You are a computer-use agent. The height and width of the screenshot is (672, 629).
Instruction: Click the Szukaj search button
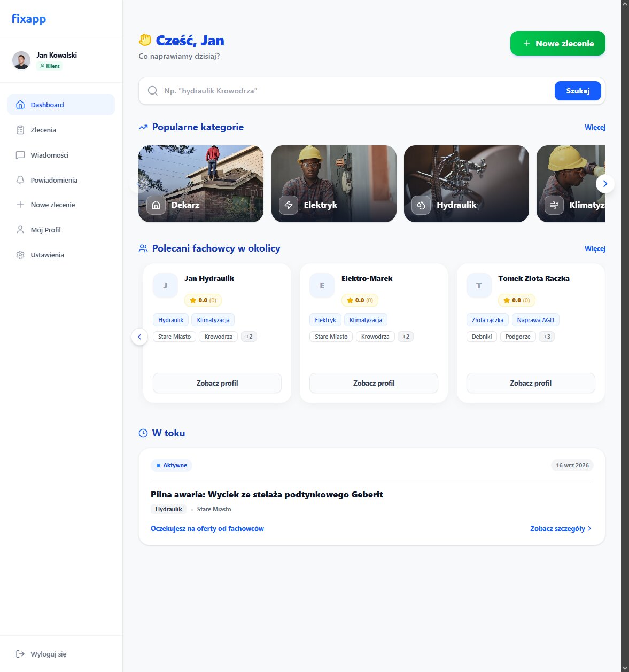[578, 91]
